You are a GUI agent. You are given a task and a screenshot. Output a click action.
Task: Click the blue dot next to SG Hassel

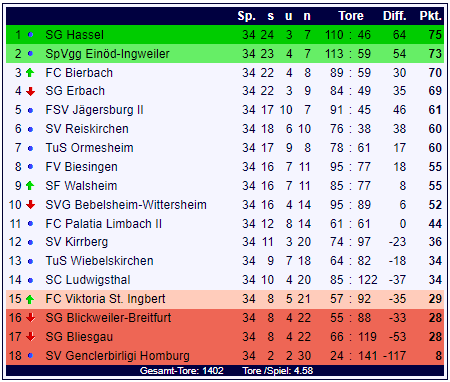pyautogui.click(x=30, y=34)
